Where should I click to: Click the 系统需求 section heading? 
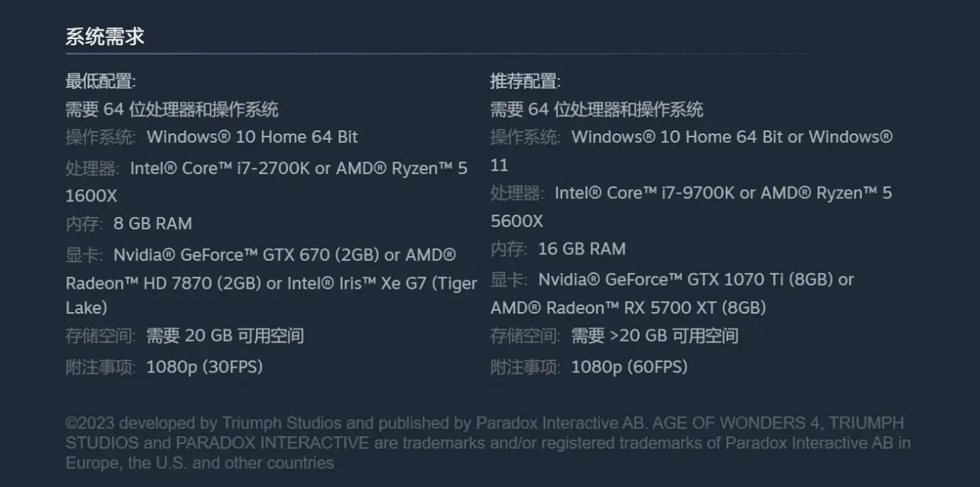tap(105, 37)
